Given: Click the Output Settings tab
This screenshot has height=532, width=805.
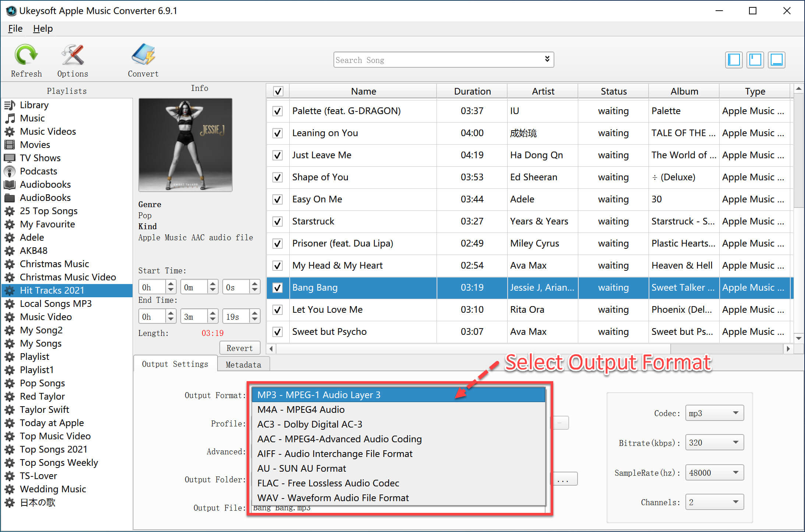Looking at the screenshot, I should (x=176, y=364).
